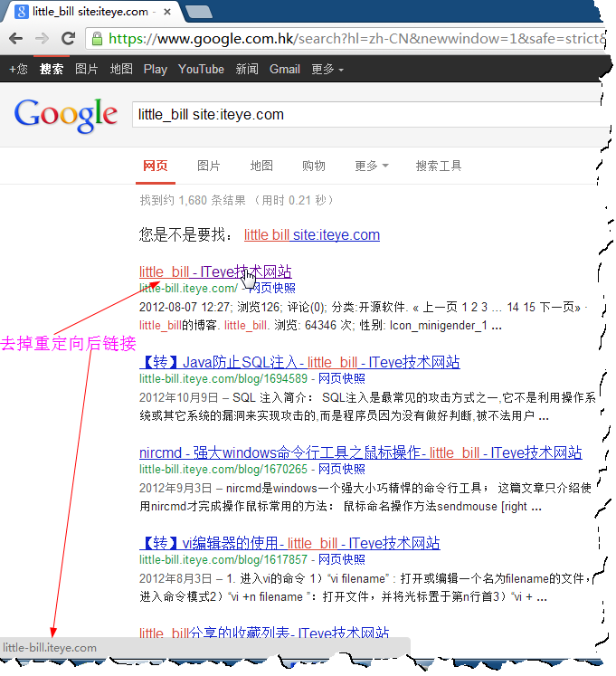
Task: Click suggestion link little bill site:iteye.com
Action: 312,235
